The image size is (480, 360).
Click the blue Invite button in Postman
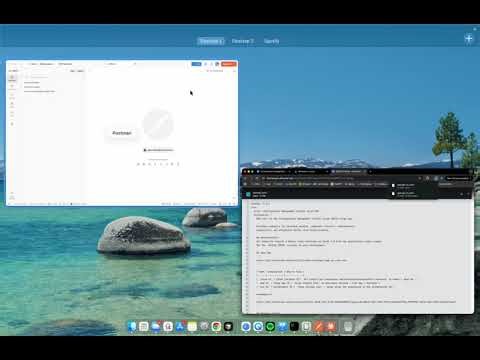196,64
